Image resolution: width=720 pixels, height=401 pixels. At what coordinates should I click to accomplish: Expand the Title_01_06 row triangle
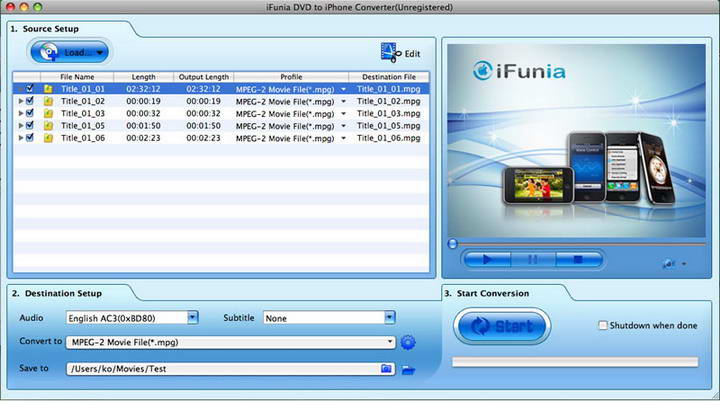tap(21, 138)
